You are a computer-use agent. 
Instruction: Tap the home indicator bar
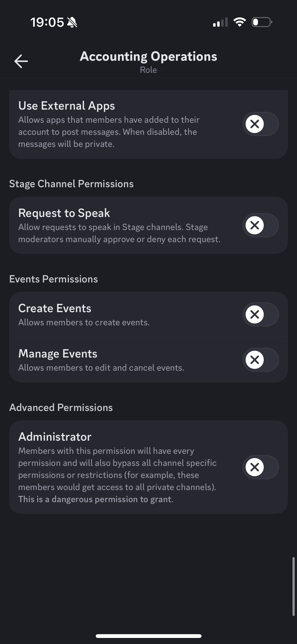[x=148, y=636]
